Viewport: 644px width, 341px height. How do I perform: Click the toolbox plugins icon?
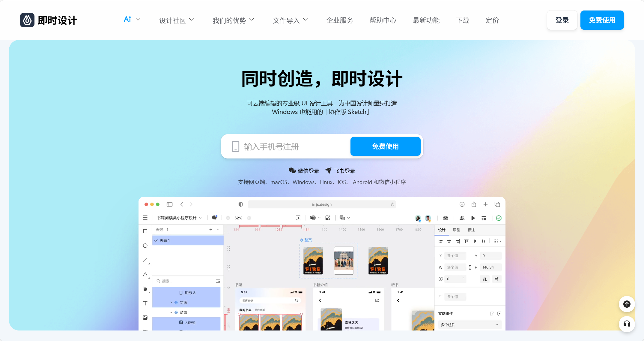[446, 218]
